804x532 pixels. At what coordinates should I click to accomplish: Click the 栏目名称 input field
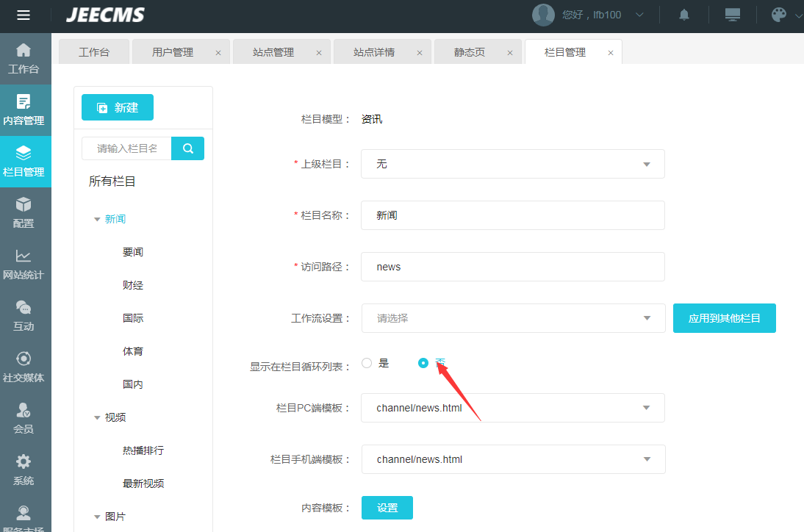pos(513,215)
